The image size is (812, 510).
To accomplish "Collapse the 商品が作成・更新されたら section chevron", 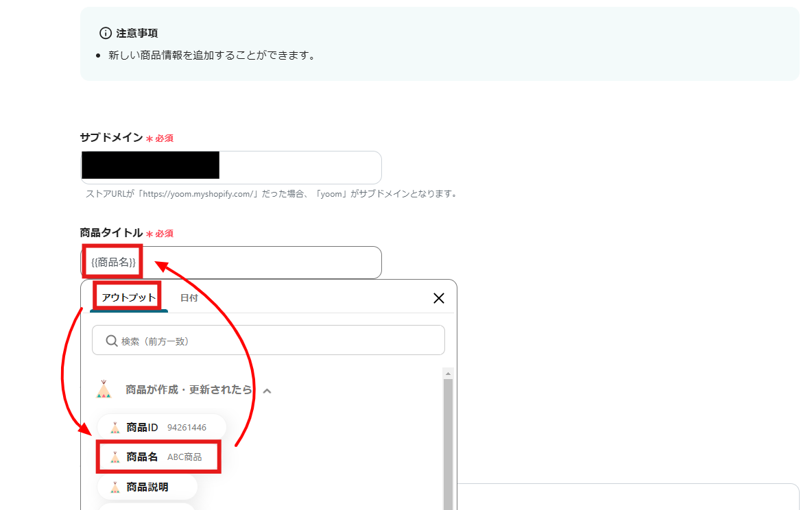I will tap(267, 391).
